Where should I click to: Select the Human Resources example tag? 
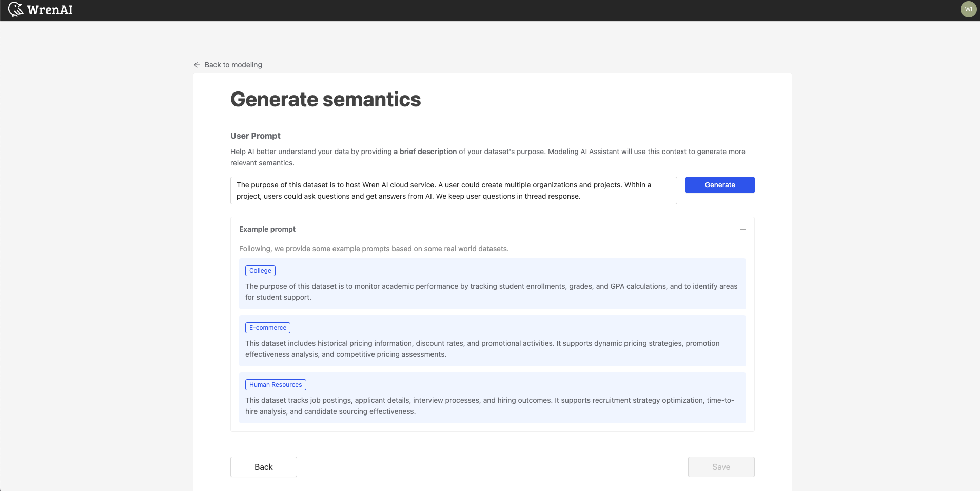pyautogui.click(x=276, y=385)
